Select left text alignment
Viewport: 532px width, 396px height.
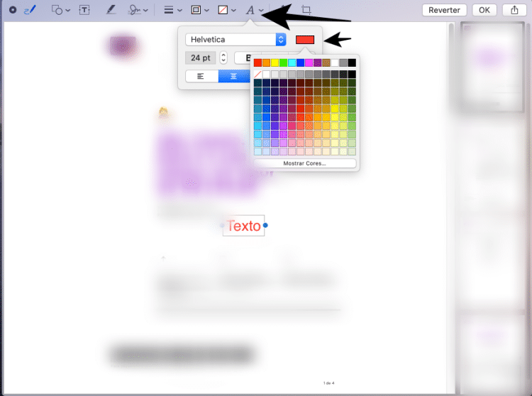201,76
